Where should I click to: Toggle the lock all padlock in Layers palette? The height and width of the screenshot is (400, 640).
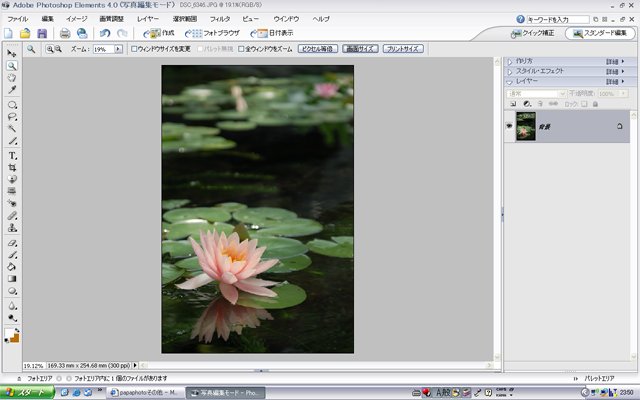pos(595,104)
